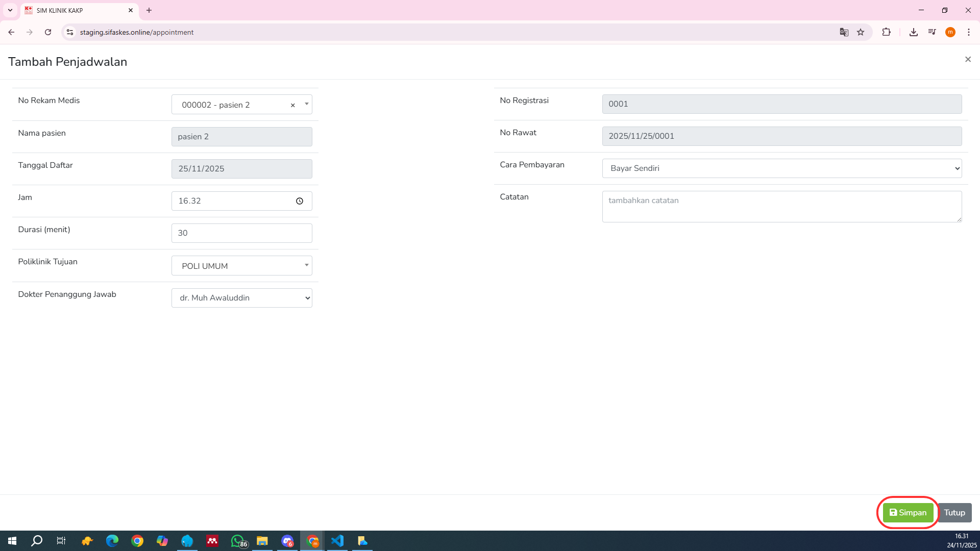Click the clock icon in Jam field
This screenshot has height=551, width=980.
coord(300,201)
